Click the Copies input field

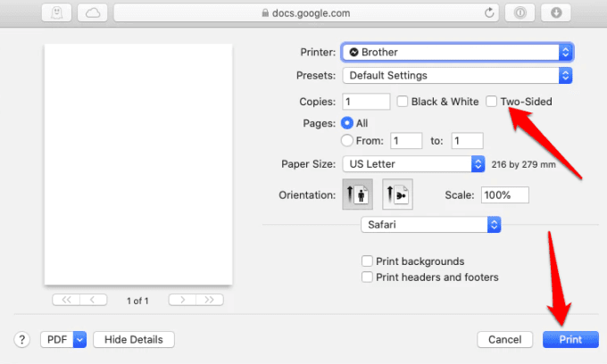pyautogui.click(x=365, y=102)
